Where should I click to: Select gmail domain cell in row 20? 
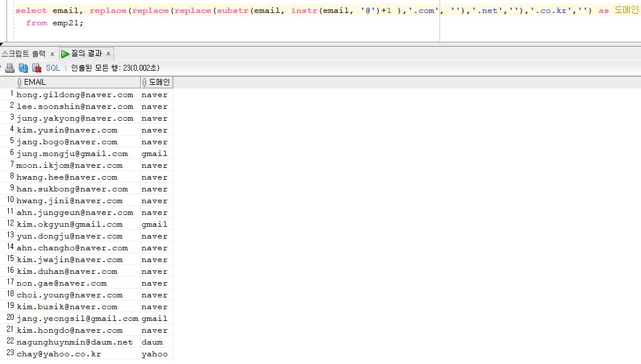157,319
